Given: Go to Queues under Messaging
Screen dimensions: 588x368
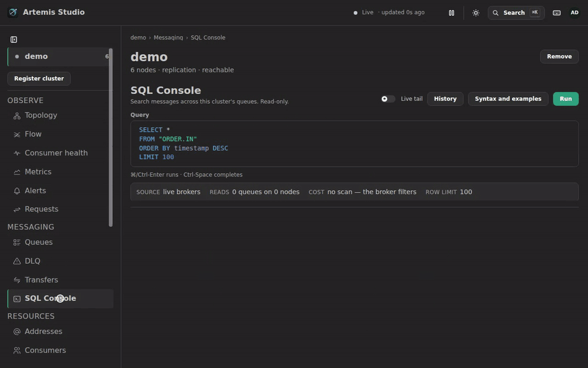Looking at the screenshot, I should coord(60,242).
